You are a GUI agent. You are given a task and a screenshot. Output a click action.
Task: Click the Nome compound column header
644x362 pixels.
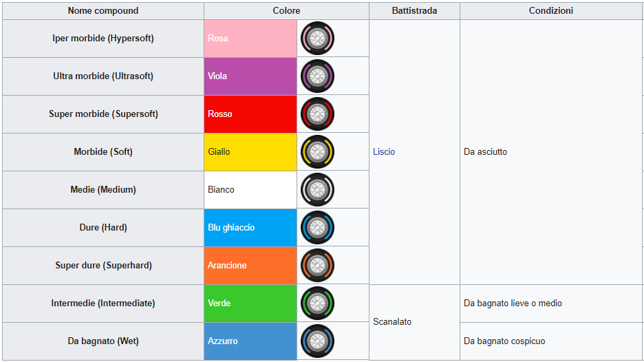click(103, 11)
